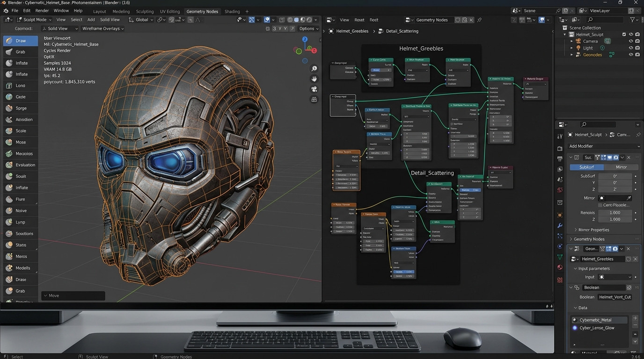
Task: Toggle Helmet_Seuipt collection visibility eye
Action: (631, 35)
